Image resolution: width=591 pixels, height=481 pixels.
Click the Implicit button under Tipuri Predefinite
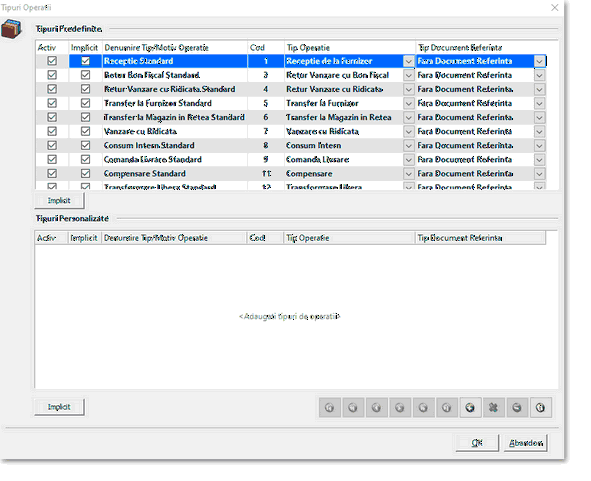tap(59, 201)
